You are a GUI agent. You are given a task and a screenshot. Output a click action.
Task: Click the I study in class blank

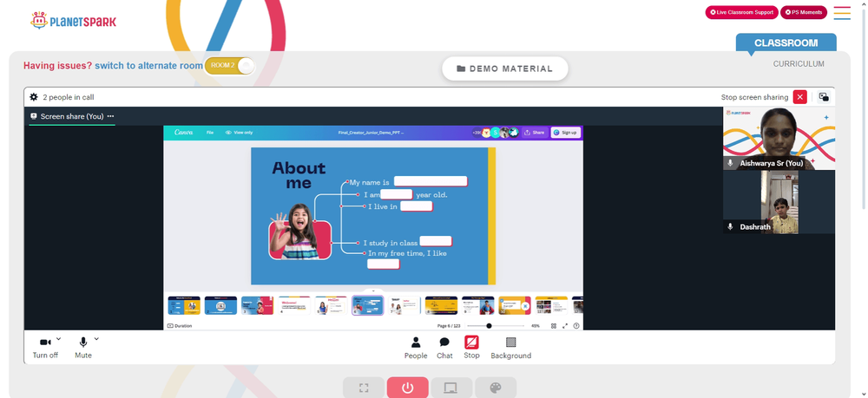pos(436,241)
